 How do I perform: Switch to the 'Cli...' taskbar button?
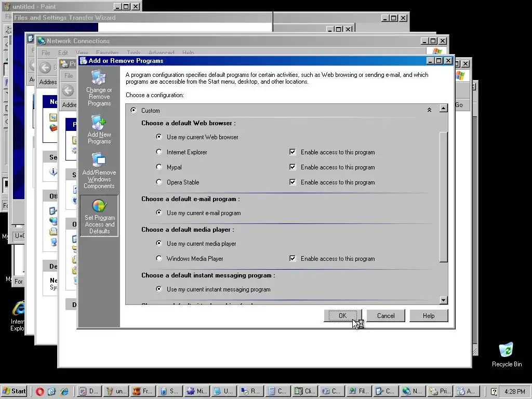click(304, 391)
